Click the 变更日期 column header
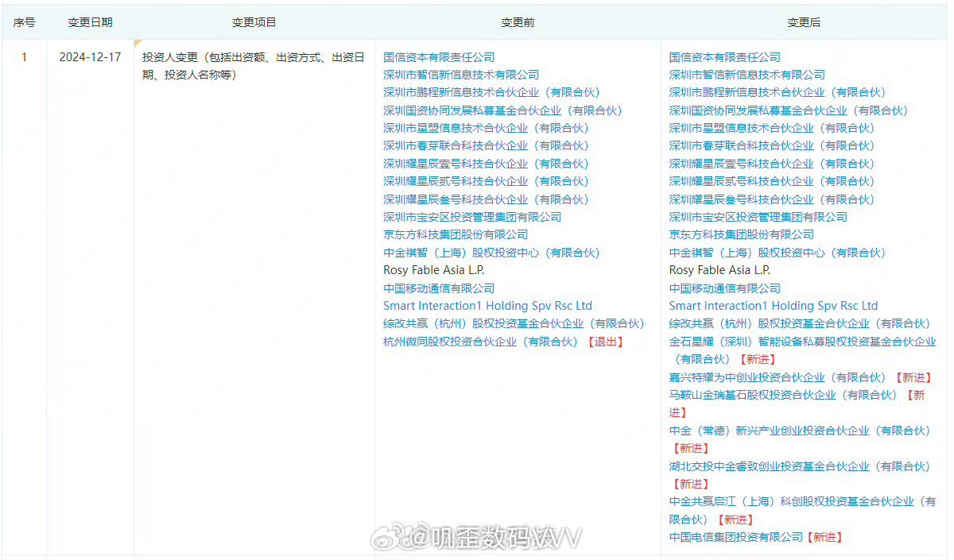 pyautogui.click(x=90, y=22)
